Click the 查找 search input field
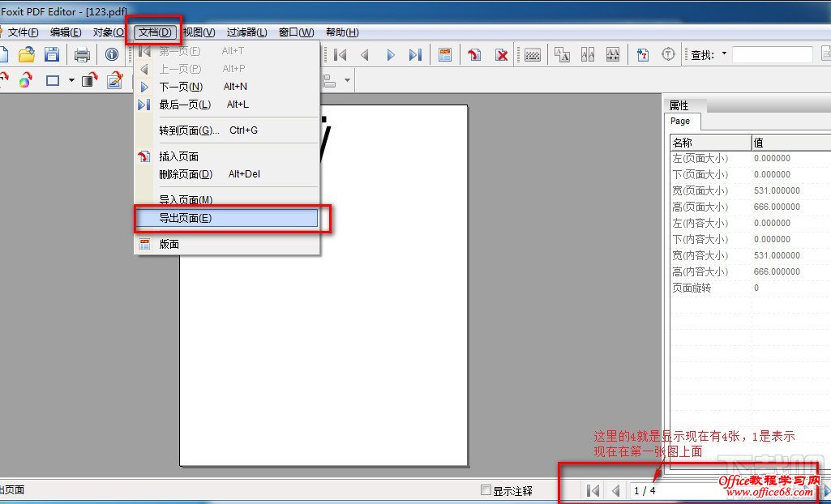831x504 pixels. (773, 54)
